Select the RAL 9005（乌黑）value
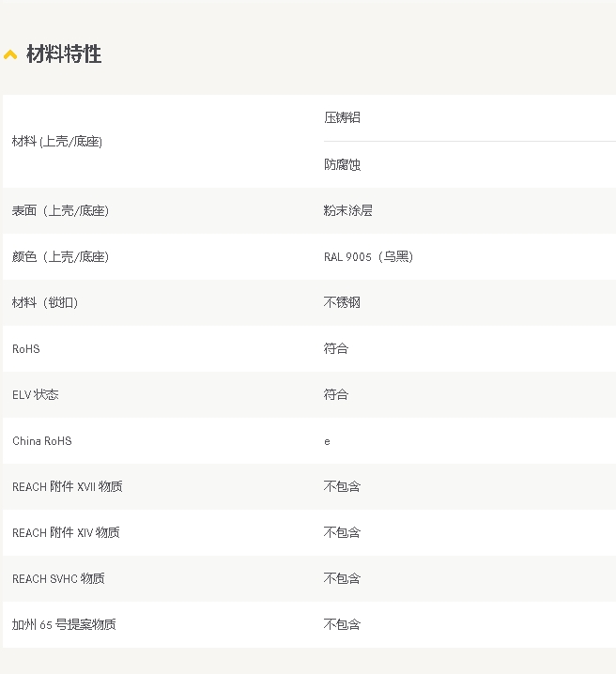 (x=368, y=256)
